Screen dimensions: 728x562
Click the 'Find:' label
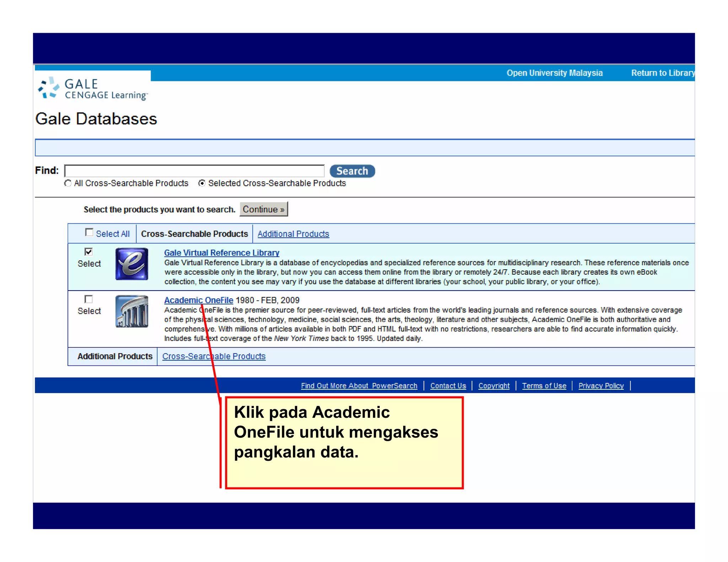(47, 171)
